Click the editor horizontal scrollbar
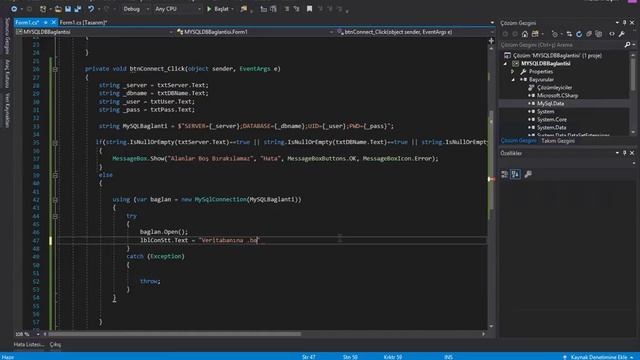 175,334
